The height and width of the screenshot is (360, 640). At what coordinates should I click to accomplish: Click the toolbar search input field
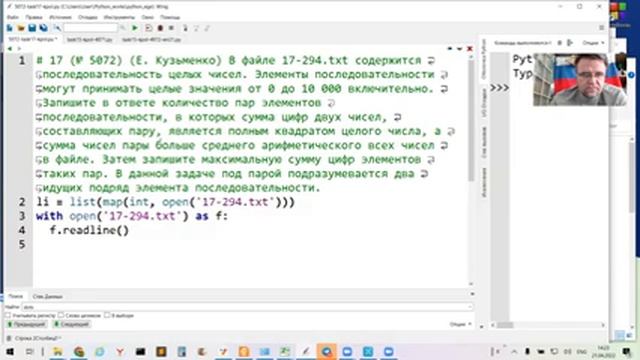(90, 28)
